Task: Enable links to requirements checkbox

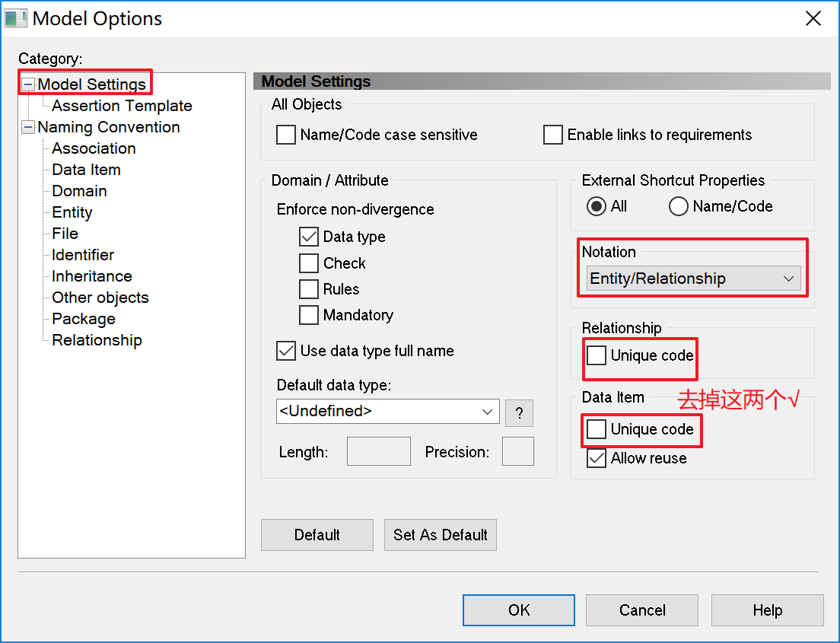Action: 553,135
